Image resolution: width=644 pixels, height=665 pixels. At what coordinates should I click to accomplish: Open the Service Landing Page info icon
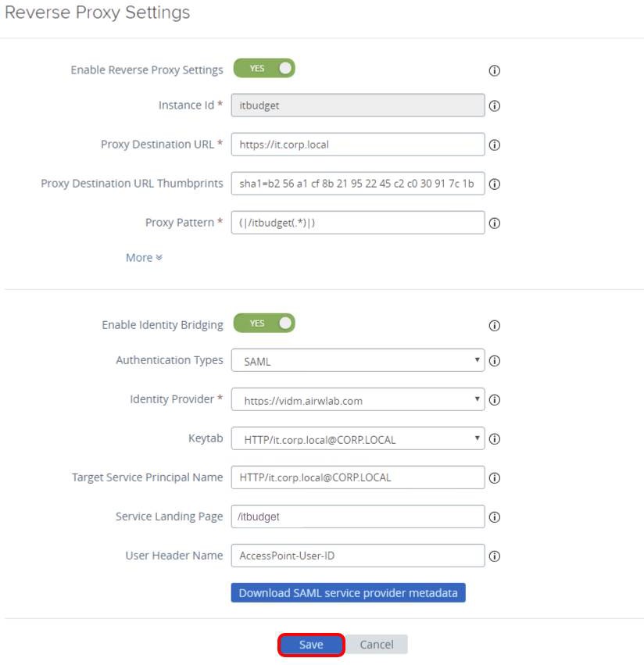tap(494, 517)
